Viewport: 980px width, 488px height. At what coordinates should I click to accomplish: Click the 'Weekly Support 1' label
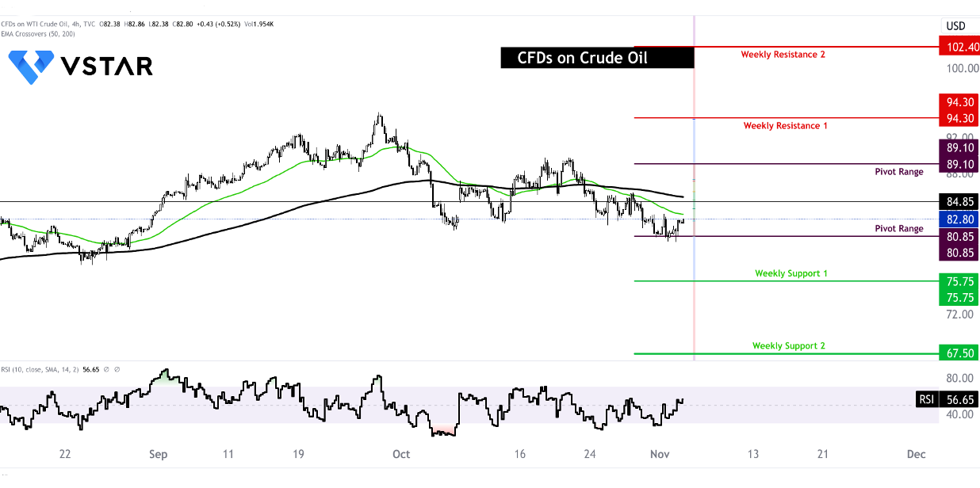791,273
